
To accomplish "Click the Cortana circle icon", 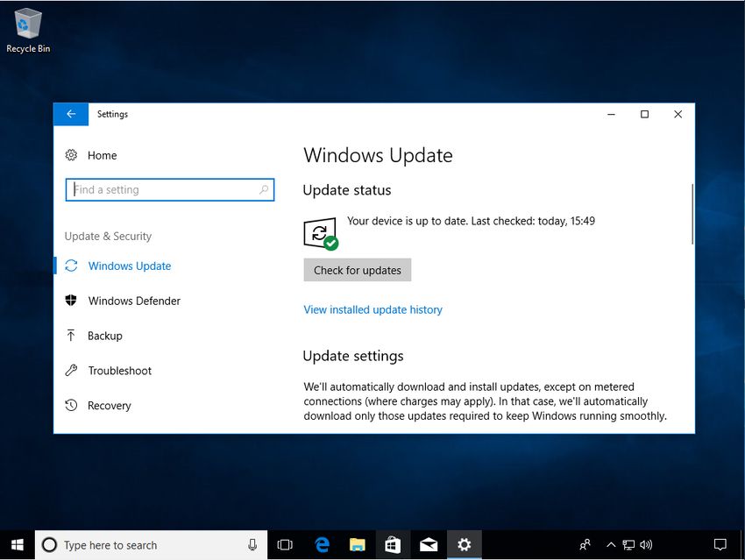I will coord(49,545).
